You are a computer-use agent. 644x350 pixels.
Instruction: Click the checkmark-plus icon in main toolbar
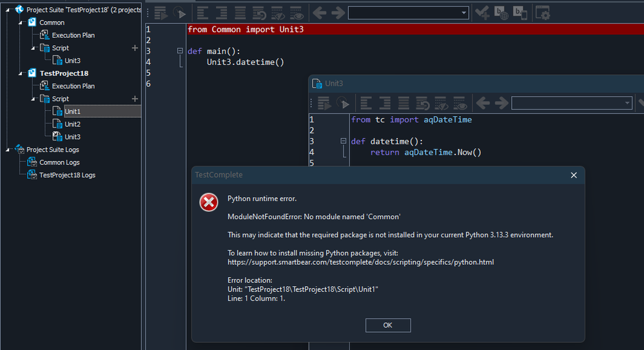coord(482,12)
